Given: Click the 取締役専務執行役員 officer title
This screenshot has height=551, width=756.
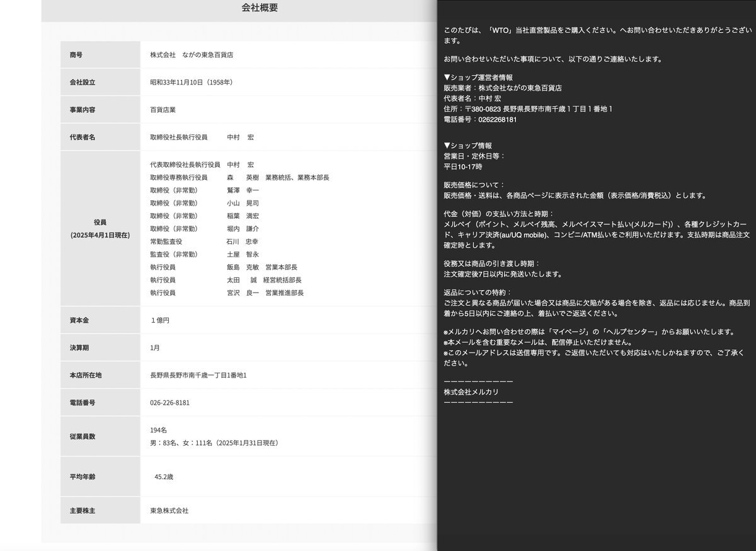Looking at the screenshot, I should click(178, 178).
